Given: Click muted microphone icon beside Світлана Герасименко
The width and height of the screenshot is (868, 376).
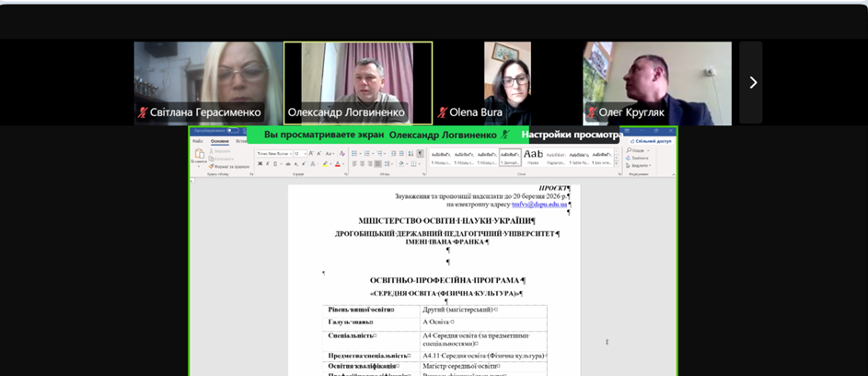Looking at the screenshot, I should click(142, 112).
